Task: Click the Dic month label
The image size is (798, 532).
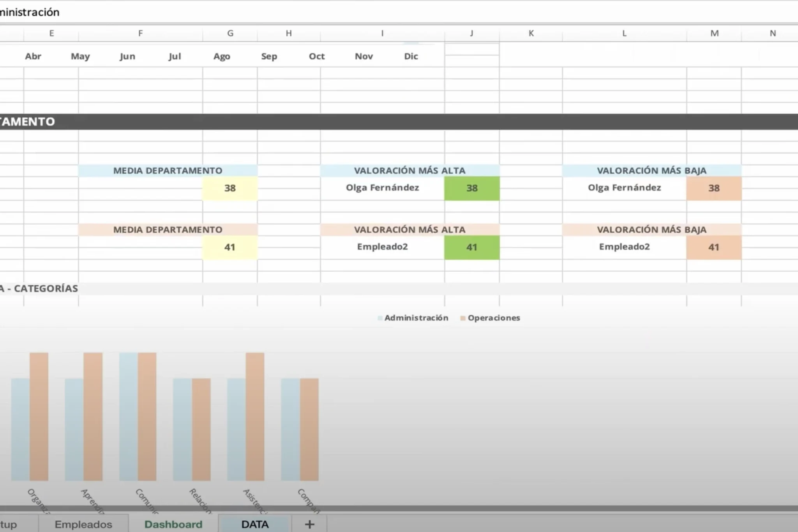Action: point(411,57)
